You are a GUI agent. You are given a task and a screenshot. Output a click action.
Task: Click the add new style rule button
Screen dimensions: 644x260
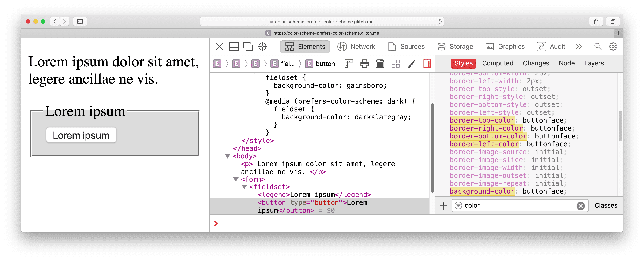[444, 205]
